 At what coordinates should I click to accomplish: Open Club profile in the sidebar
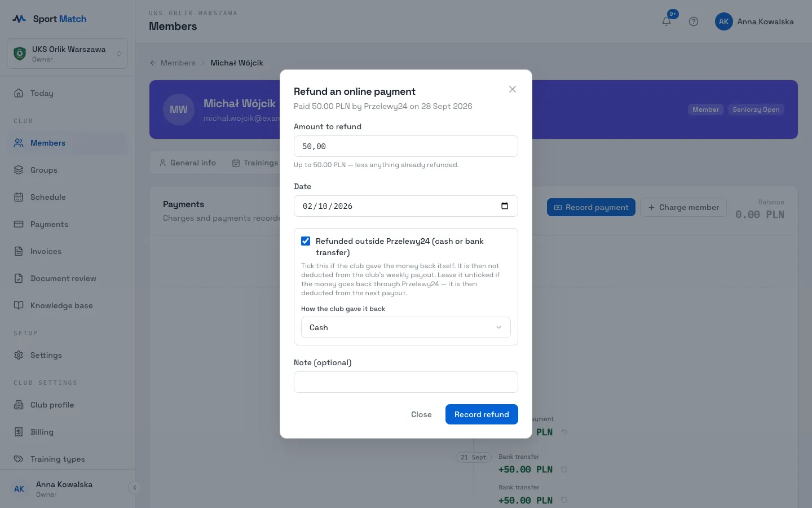click(68, 405)
